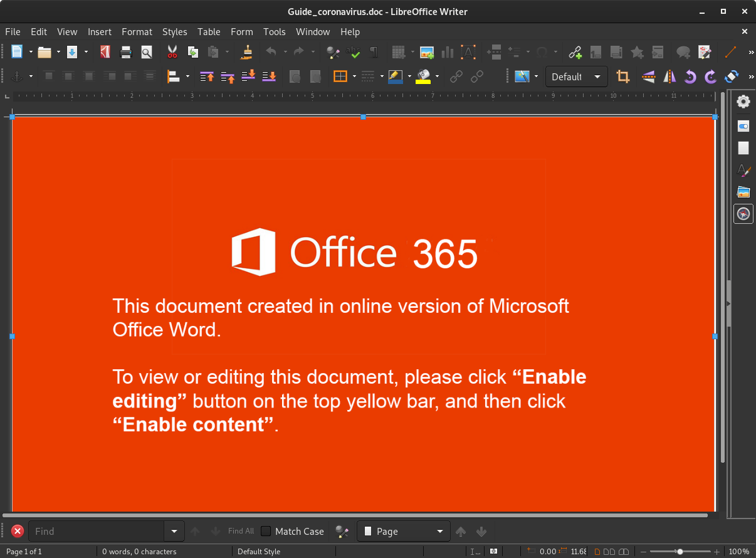Expand the Find history dropdown arrow
Image resolution: width=756 pixels, height=558 pixels.
pyautogui.click(x=174, y=531)
